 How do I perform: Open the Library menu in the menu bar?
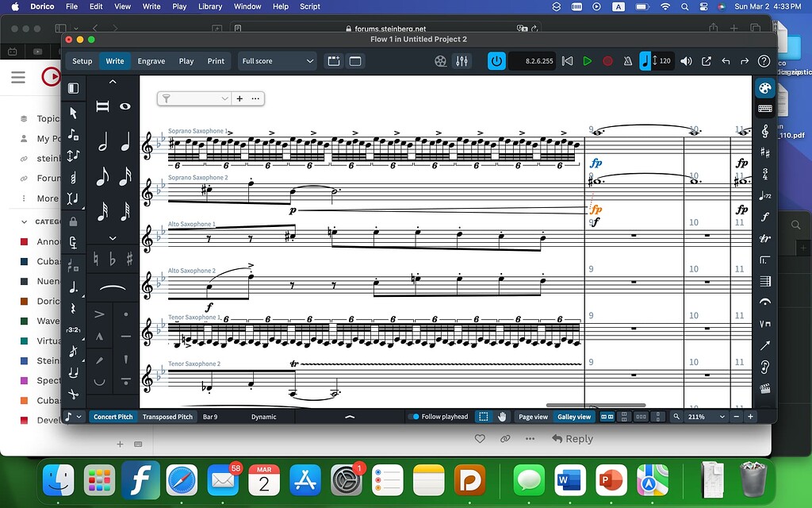(x=210, y=6)
